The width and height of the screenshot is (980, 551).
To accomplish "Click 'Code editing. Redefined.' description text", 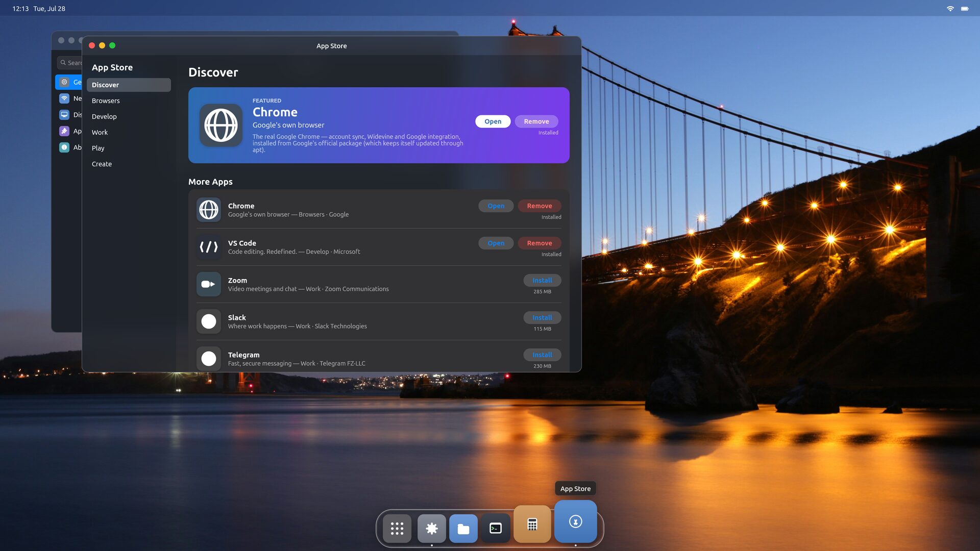I will click(x=262, y=252).
